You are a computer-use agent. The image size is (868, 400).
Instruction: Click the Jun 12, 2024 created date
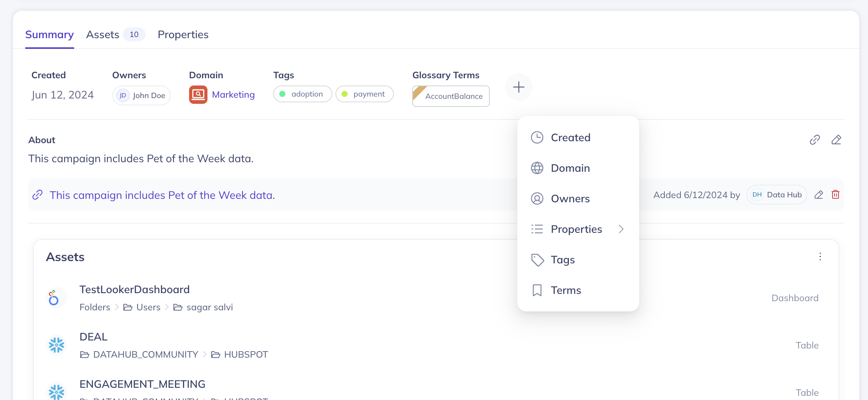(63, 95)
